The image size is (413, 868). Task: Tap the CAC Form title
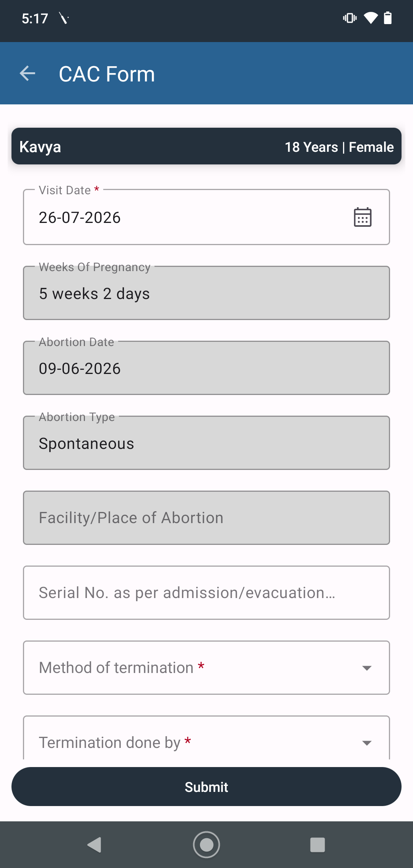tap(107, 74)
